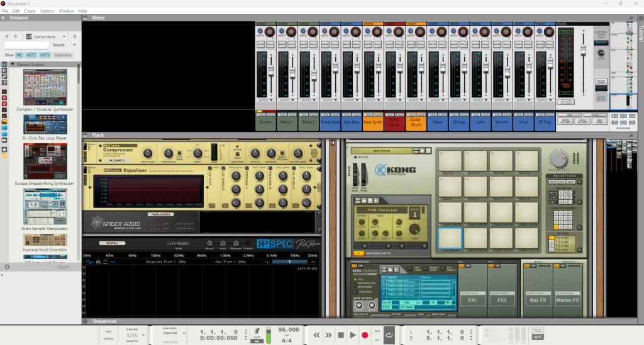The width and height of the screenshot is (644, 345).
Task: Mute the Drums mixer channel
Action: point(261,45)
